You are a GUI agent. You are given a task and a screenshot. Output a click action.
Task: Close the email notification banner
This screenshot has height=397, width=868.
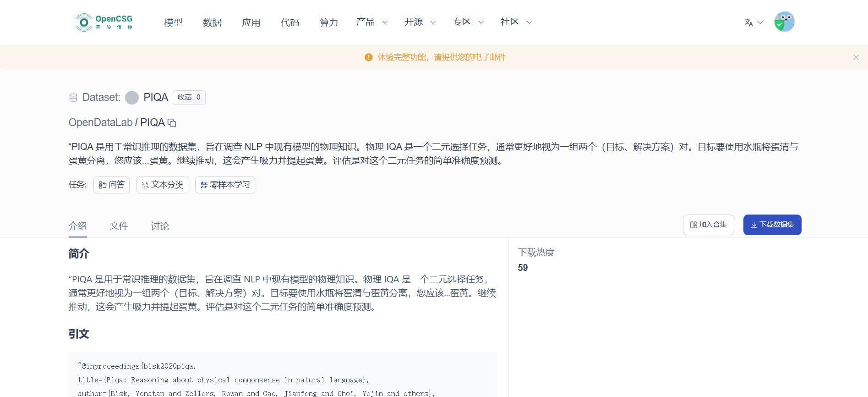tap(856, 57)
